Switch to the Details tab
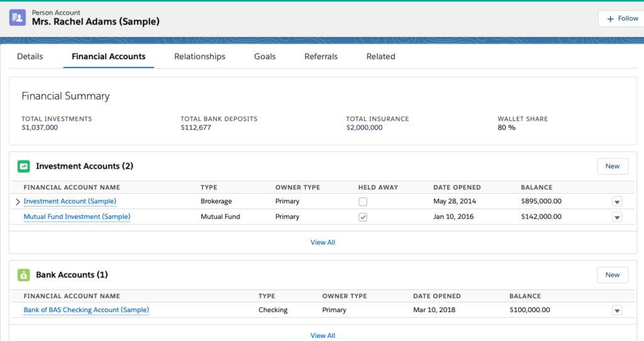Viewport: 644px width, 341px height. coord(30,57)
